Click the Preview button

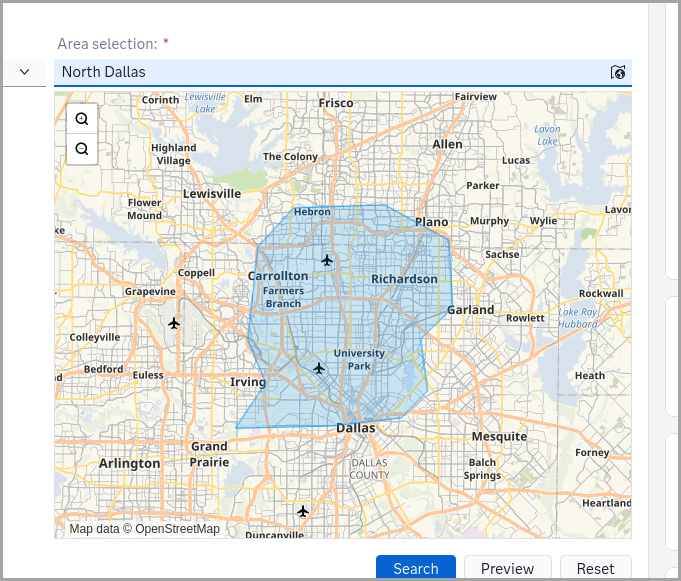click(x=507, y=568)
